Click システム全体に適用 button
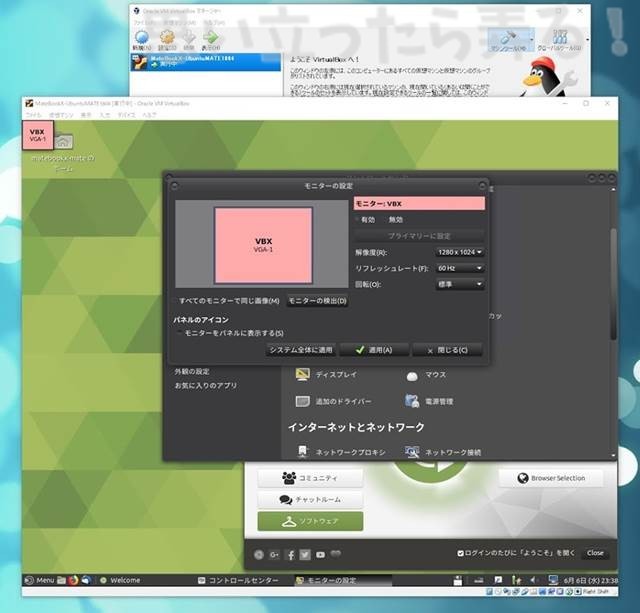 click(x=301, y=350)
